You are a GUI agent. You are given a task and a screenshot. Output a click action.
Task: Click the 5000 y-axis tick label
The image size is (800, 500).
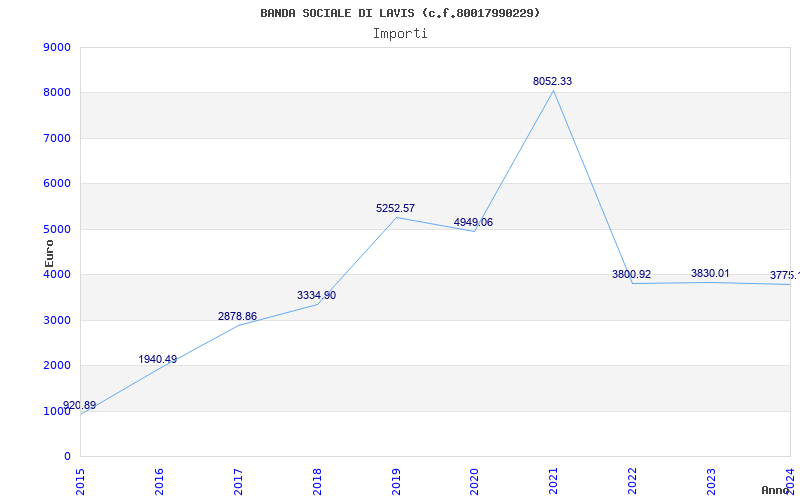point(57,229)
